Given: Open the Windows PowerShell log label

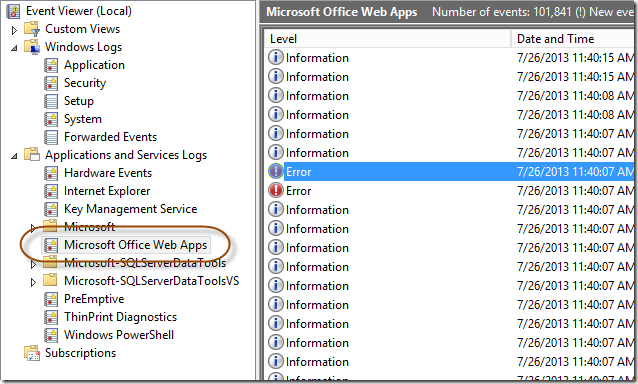Looking at the screenshot, I should pyautogui.click(x=119, y=335).
